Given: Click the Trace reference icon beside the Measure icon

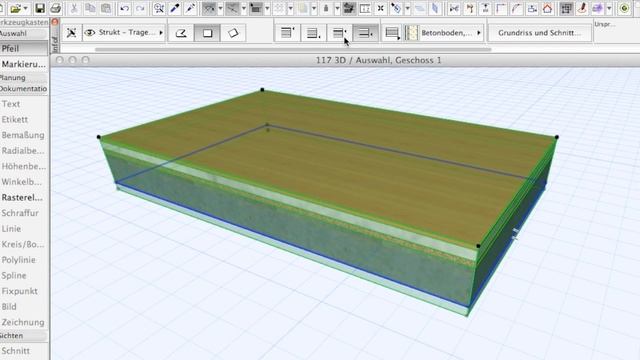Looking at the screenshot, I should [349, 8].
